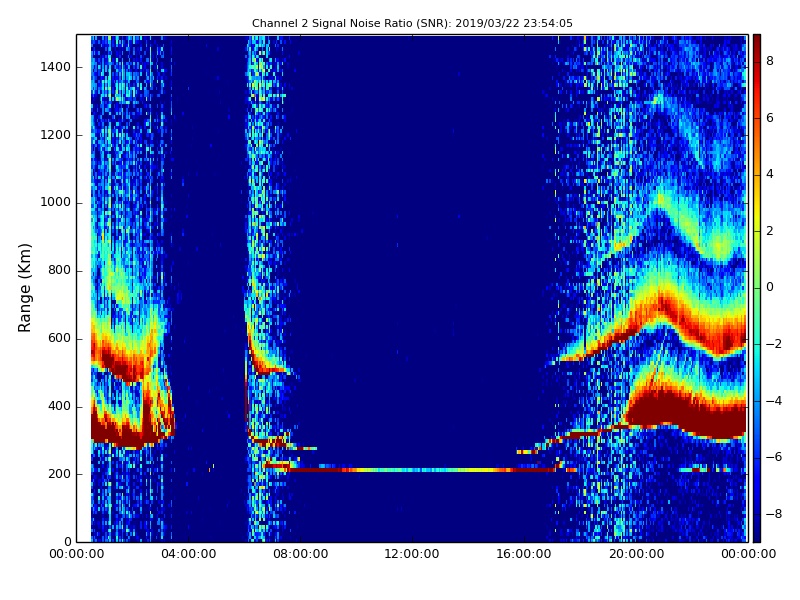800x600 pixels.
Task: Click the 04:00:00 time tick label
Action: point(189,554)
